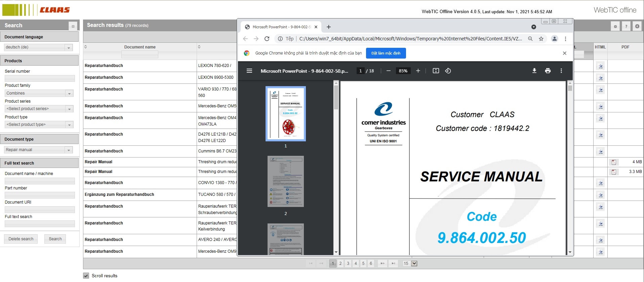Open the Select product type dropdown
Screen dimensions: 644x282
(x=39, y=125)
